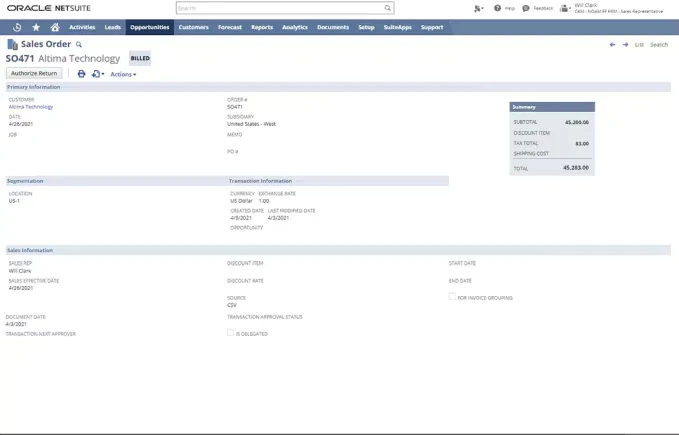The height and width of the screenshot is (435, 679).
Task: Toggle the Is Delegated checkbox
Action: [230, 333]
